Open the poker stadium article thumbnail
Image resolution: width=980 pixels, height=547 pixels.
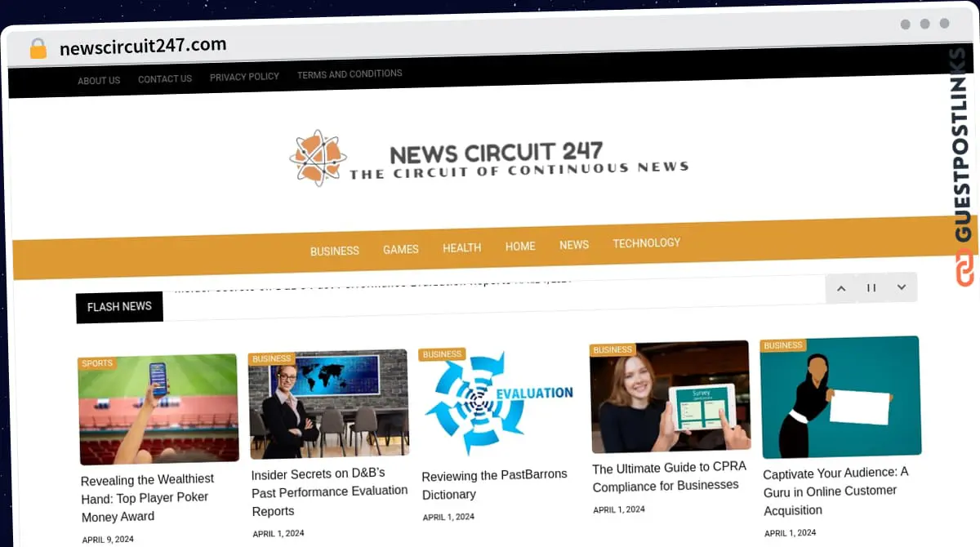pos(158,409)
